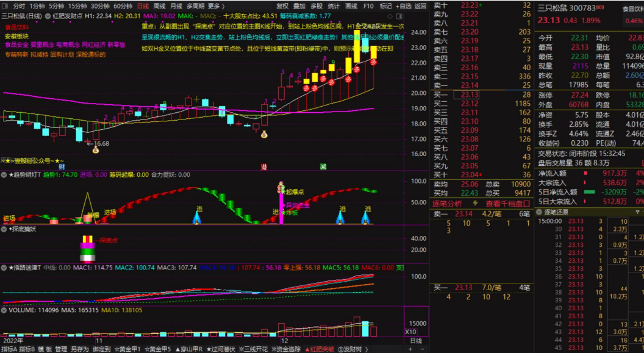Click the red circle indicator beside 300783
This screenshot has height=353, width=644.
tap(600, 9)
